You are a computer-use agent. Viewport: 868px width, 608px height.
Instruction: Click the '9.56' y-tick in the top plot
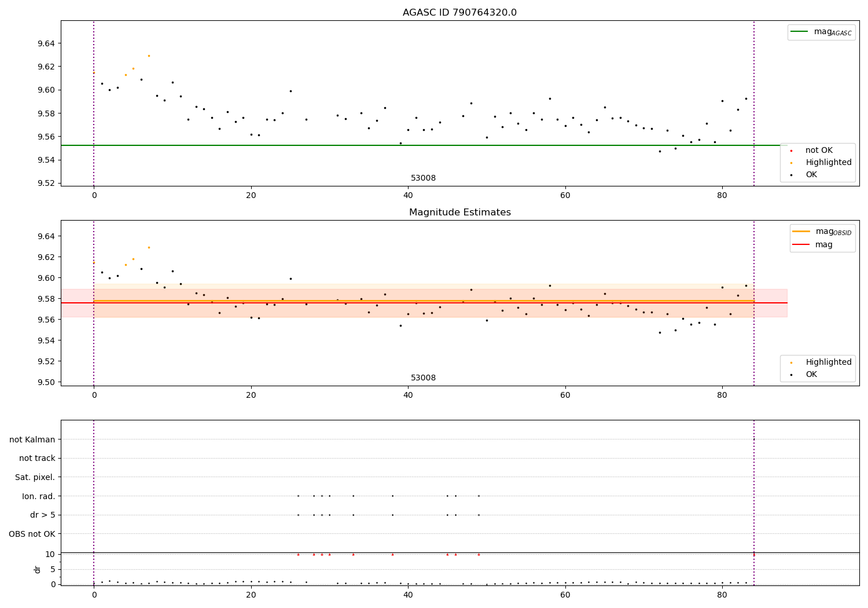[47, 137]
